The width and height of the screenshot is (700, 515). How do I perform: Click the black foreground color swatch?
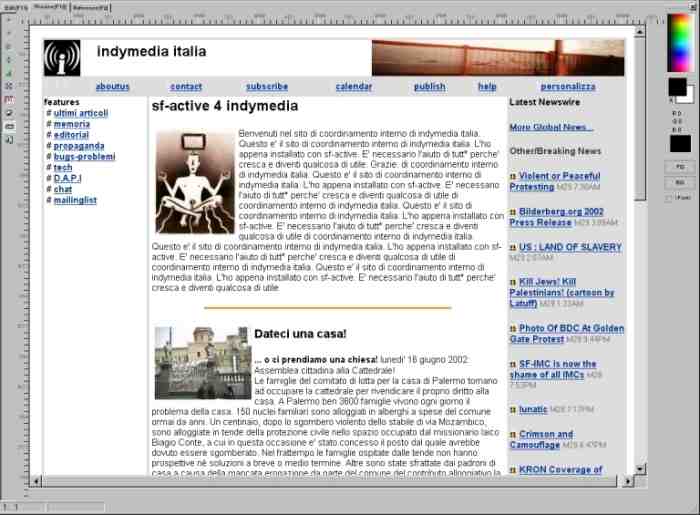click(x=677, y=87)
